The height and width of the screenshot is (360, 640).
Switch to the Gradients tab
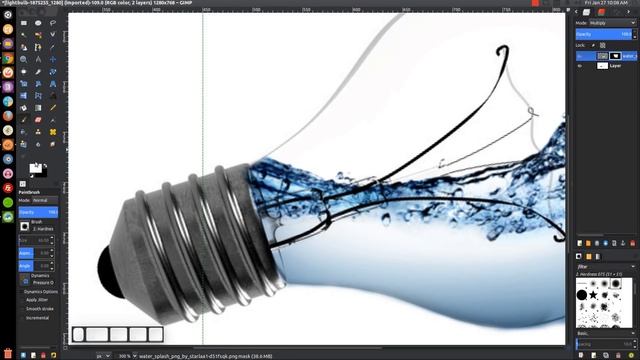click(598, 256)
